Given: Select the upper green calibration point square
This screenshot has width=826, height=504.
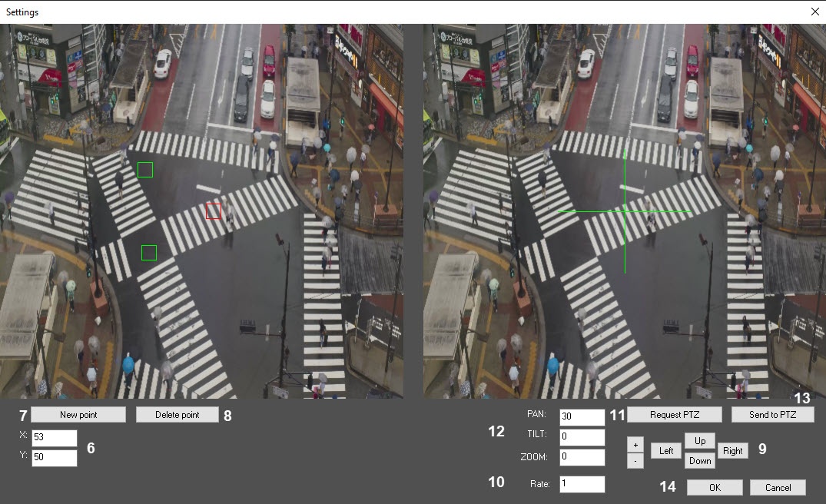Looking at the screenshot, I should pyautogui.click(x=145, y=170).
